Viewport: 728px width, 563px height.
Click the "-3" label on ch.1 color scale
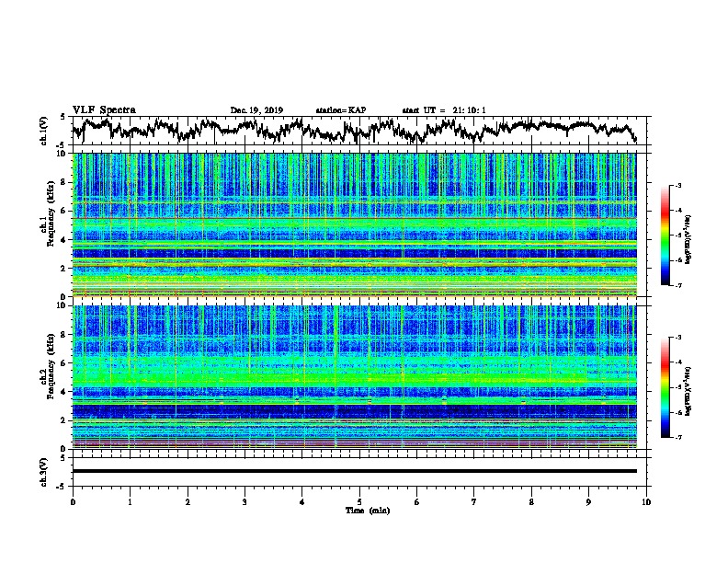(678, 186)
